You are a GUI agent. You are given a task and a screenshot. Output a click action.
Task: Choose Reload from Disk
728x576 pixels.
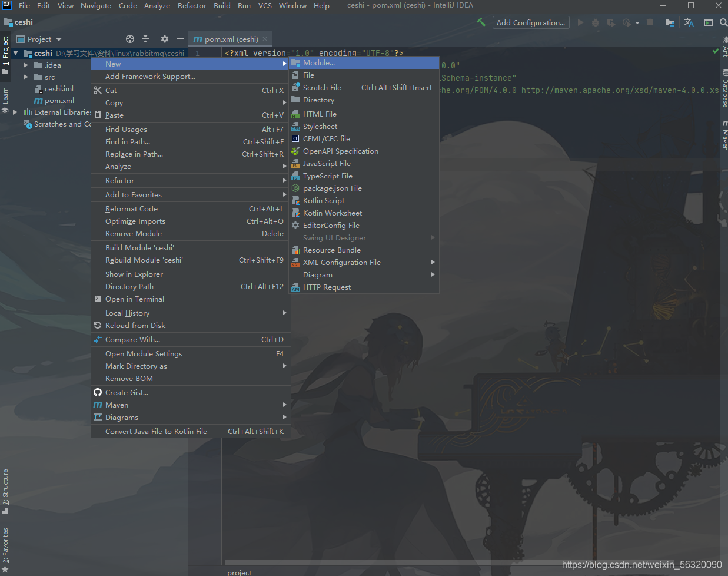(191, 326)
